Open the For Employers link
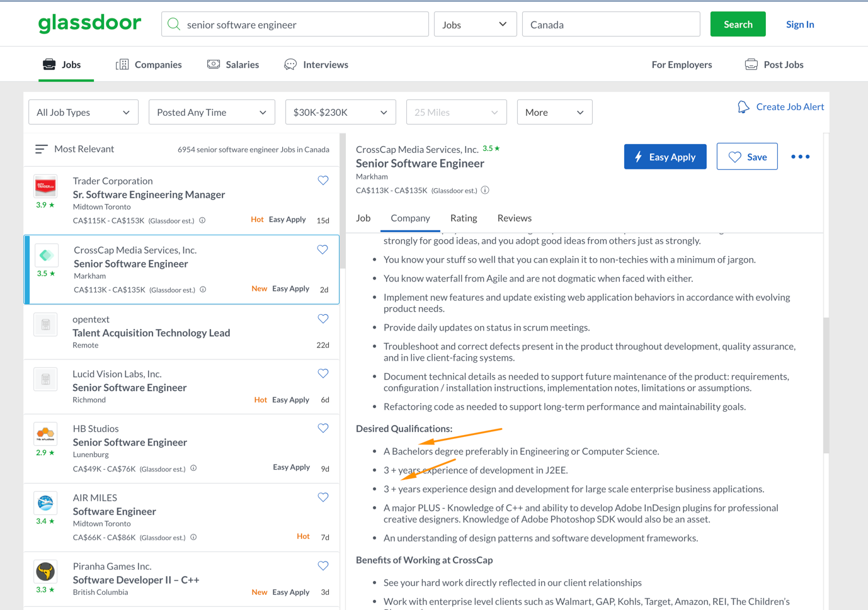This screenshot has height=610, width=868. (x=682, y=64)
